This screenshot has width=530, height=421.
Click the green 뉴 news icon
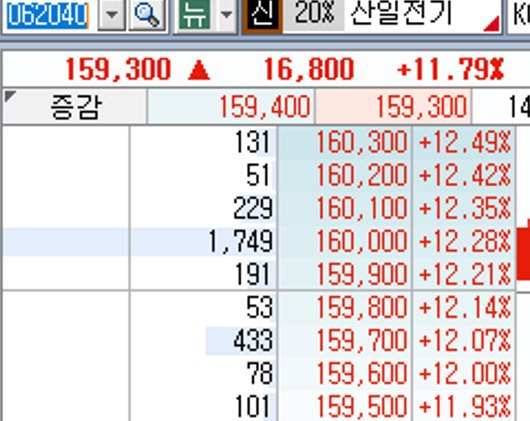pyautogui.click(x=194, y=15)
